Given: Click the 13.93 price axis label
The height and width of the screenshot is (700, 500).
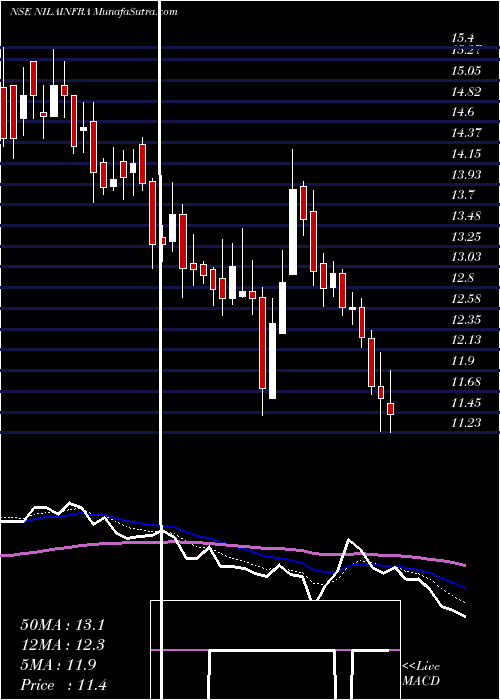Looking at the screenshot, I should [x=467, y=175].
